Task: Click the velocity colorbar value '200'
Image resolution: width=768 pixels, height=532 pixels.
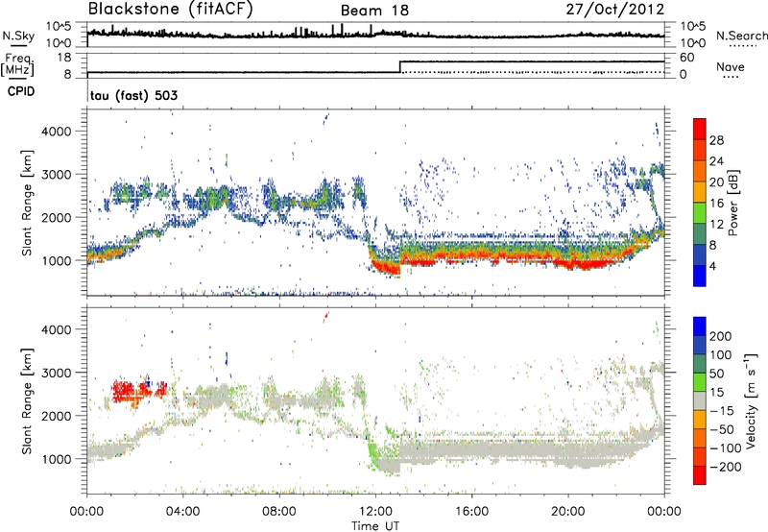Action: click(721, 336)
